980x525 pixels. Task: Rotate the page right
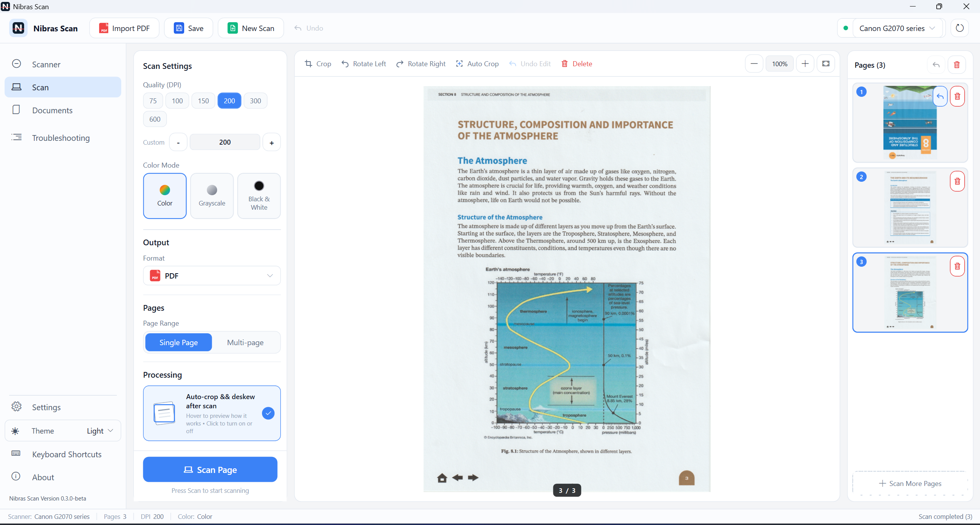pos(421,64)
